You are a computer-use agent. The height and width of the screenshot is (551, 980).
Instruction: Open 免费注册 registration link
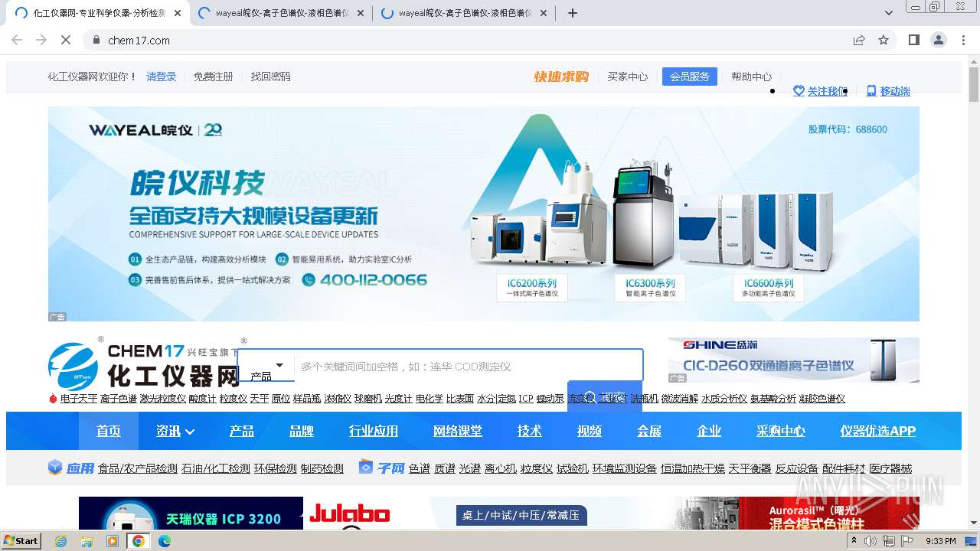(214, 77)
